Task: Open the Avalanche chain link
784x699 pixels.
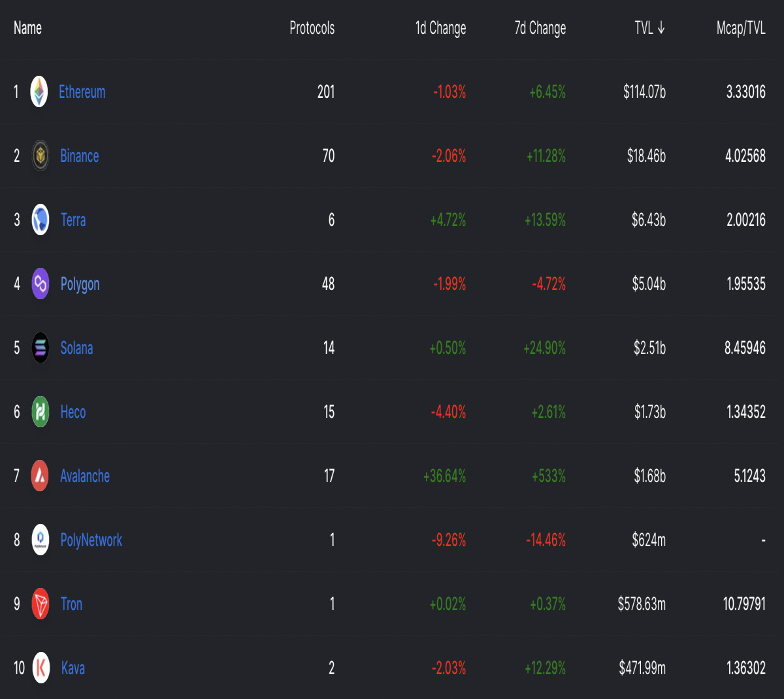Action: (85, 476)
